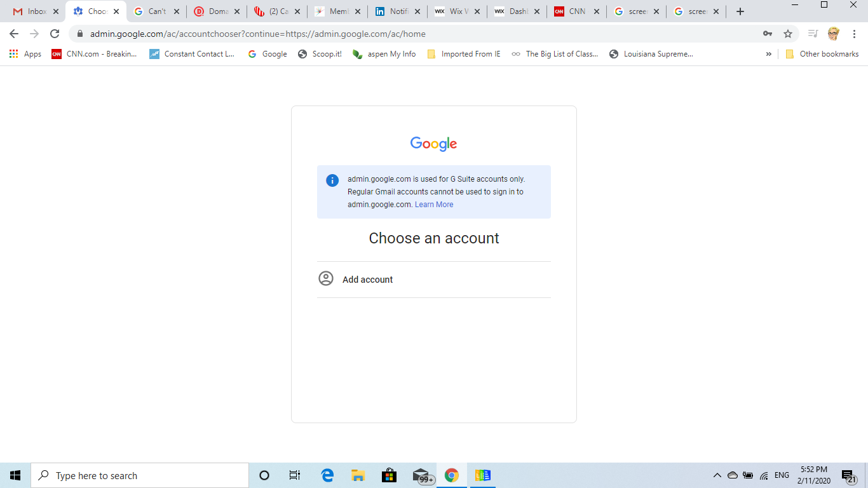Click Add account
Viewport: 868px width, 488px height.
coord(434,280)
